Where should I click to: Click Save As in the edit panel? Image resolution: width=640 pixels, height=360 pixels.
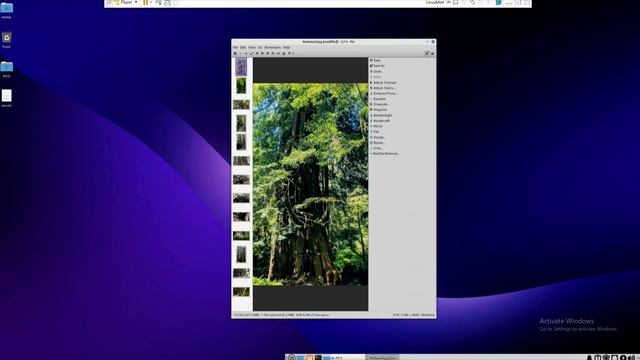click(377, 66)
